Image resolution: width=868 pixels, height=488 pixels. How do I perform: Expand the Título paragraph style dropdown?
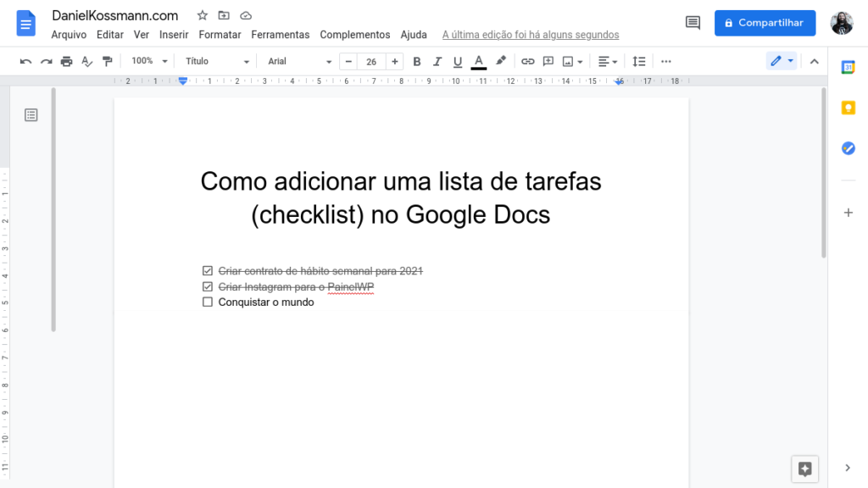point(217,61)
